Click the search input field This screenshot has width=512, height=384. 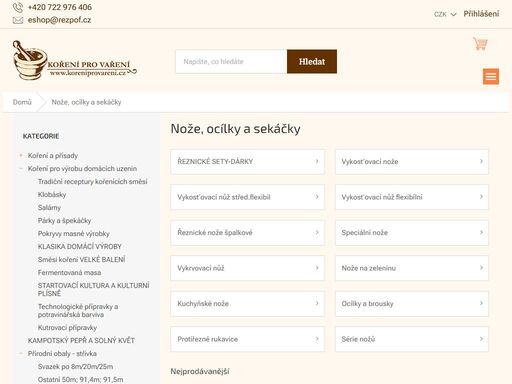[231, 61]
